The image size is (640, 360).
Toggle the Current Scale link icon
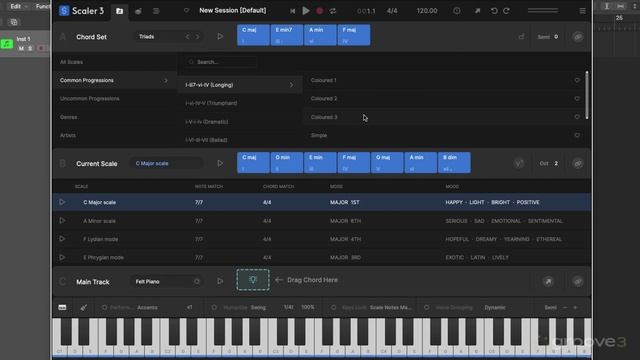pos(578,163)
